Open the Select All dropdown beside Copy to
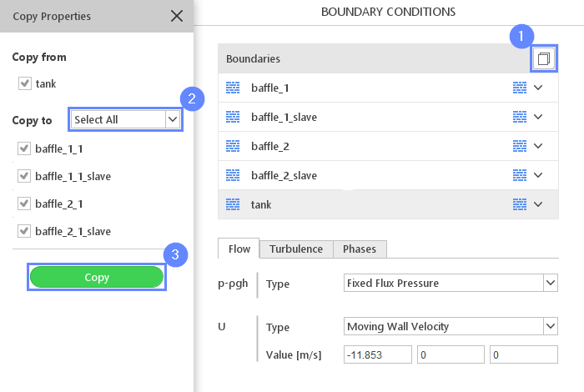584x392 pixels. [x=125, y=119]
